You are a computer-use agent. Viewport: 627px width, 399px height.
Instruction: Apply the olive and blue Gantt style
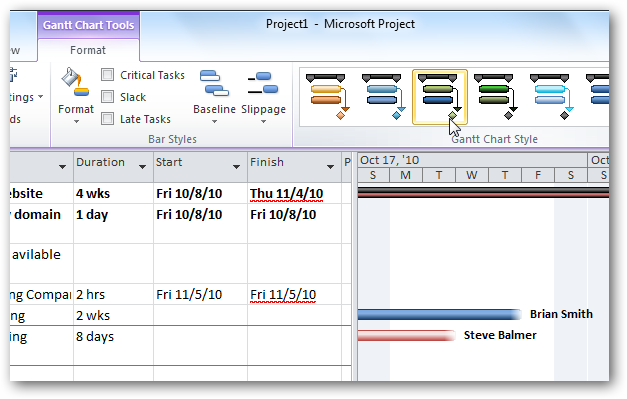point(440,97)
